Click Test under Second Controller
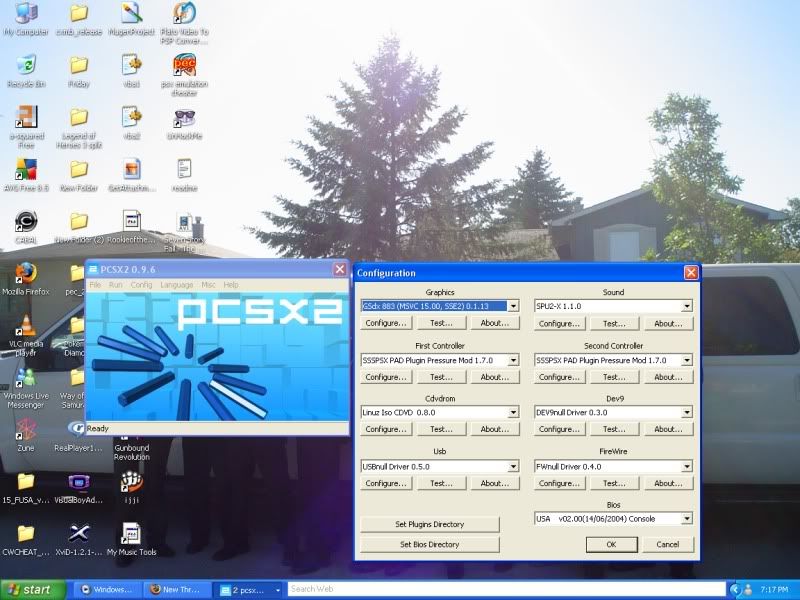800x600 pixels. click(x=614, y=377)
